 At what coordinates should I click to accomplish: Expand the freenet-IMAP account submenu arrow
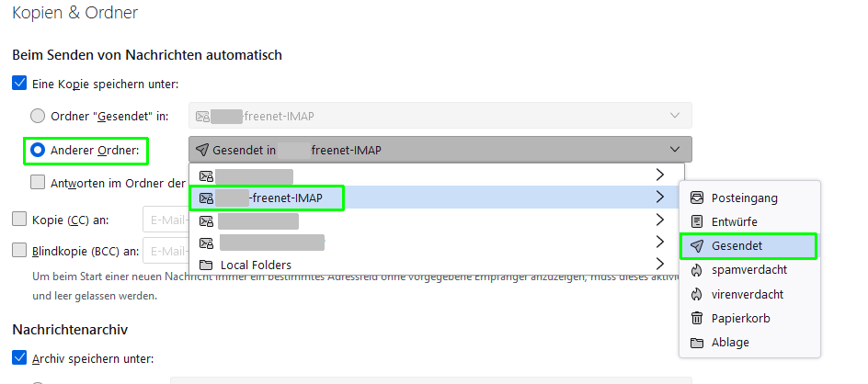[x=659, y=198]
